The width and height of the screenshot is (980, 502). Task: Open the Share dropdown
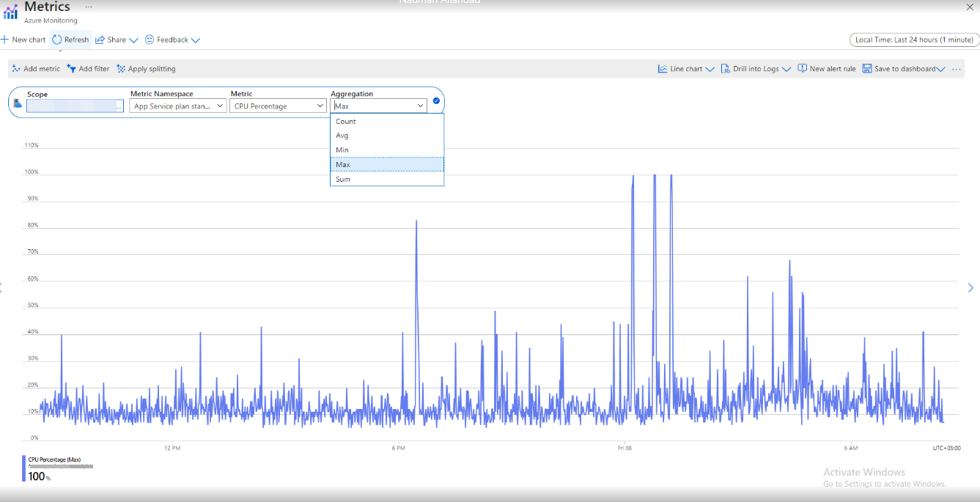point(117,40)
